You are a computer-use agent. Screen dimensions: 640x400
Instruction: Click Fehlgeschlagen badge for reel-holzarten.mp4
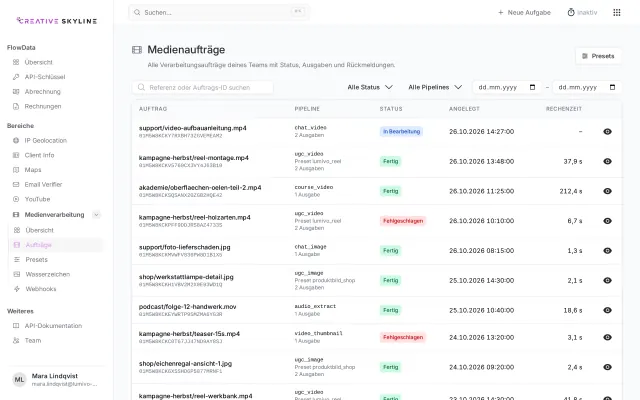403,221
